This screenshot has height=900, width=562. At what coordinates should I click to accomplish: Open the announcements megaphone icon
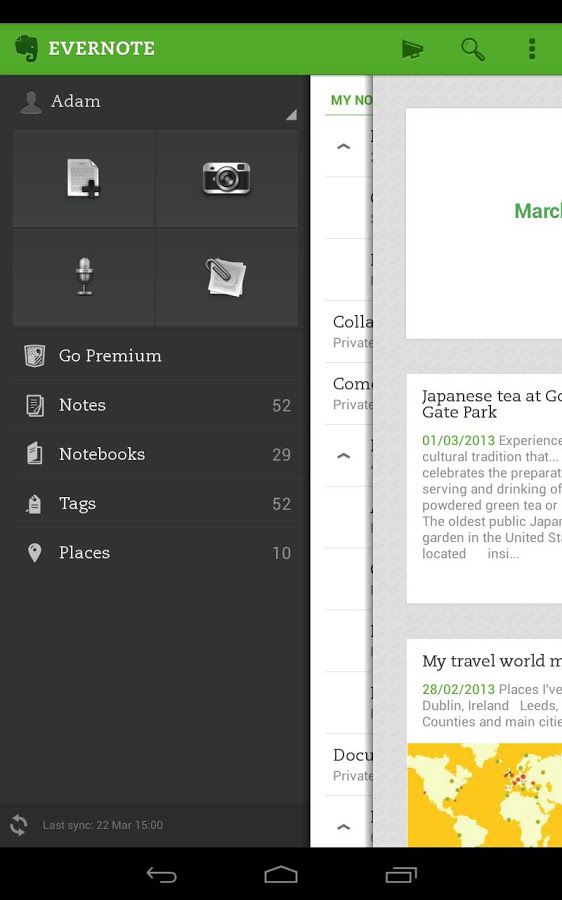(x=412, y=49)
